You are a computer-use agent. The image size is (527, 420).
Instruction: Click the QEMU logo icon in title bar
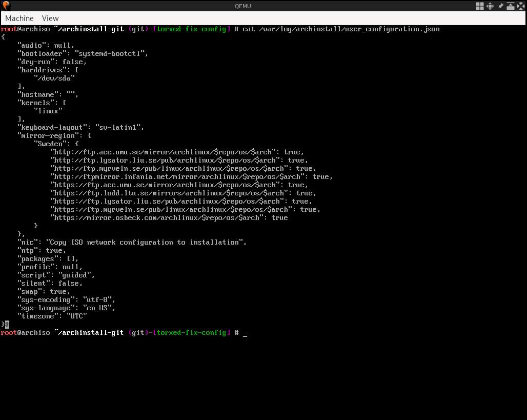tap(6, 6)
